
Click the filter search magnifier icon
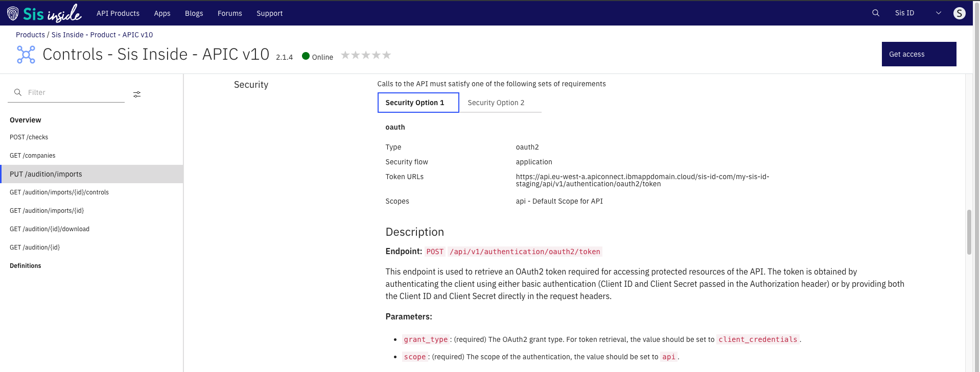(x=18, y=92)
